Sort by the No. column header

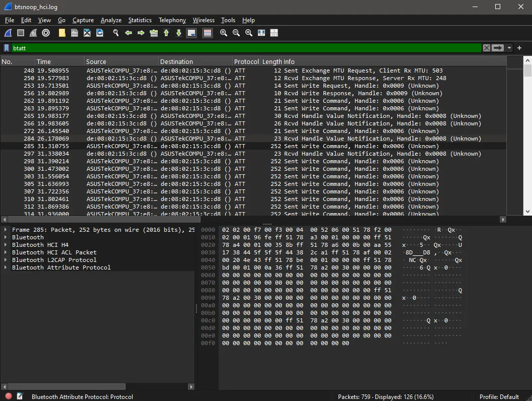(17, 61)
